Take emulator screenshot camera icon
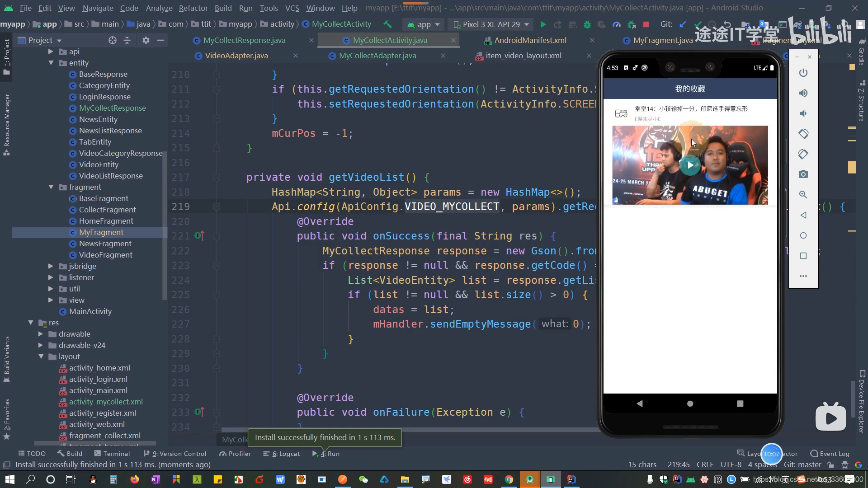Image resolution: width=868 pixels, height=488 pixels. [803, 174]
